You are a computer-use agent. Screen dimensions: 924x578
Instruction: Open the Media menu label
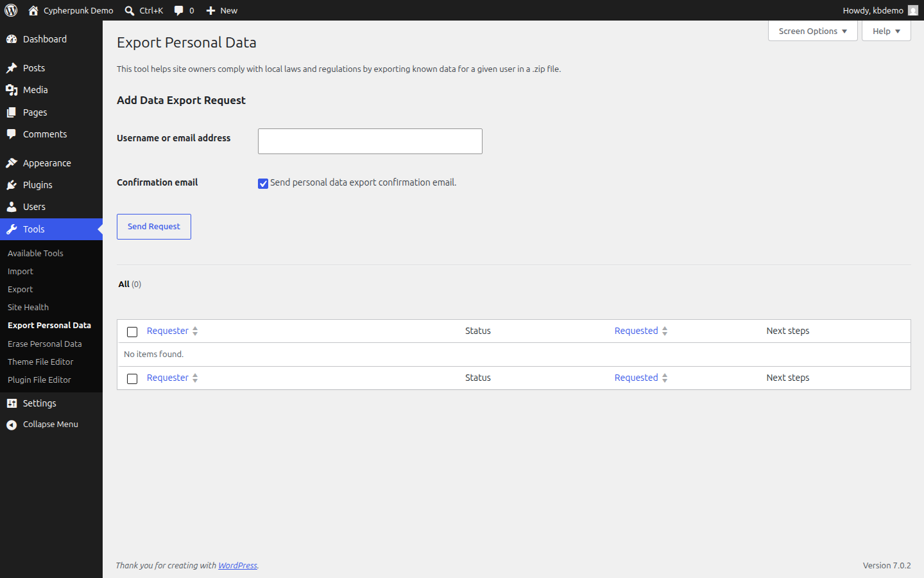[x=35, y=90]
